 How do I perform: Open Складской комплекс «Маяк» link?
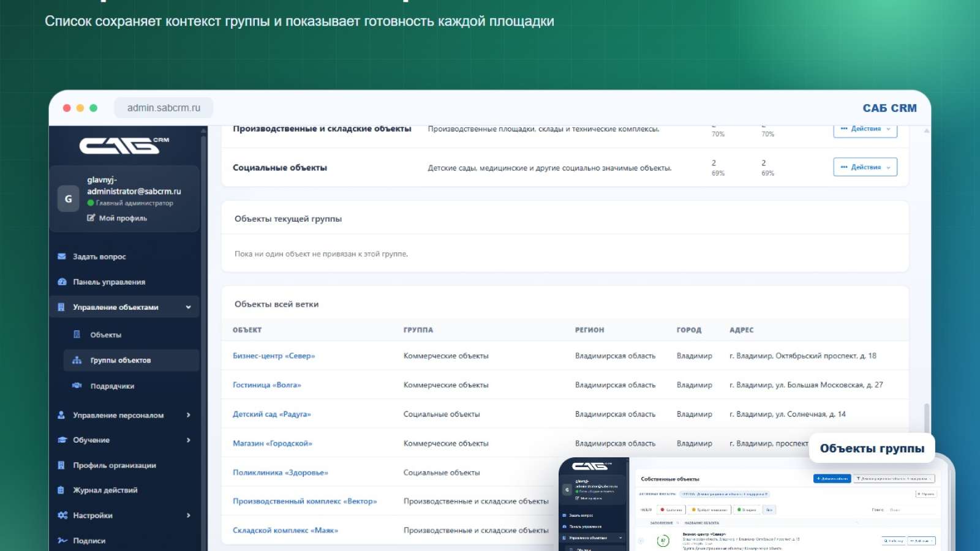click(x=285, y=531)
